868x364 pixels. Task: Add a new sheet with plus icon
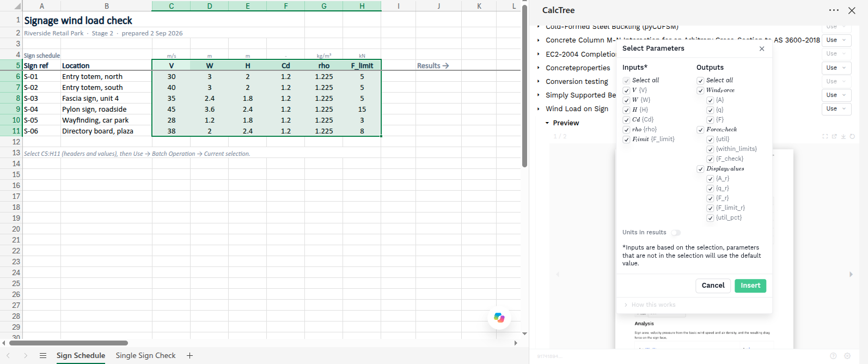190,355
